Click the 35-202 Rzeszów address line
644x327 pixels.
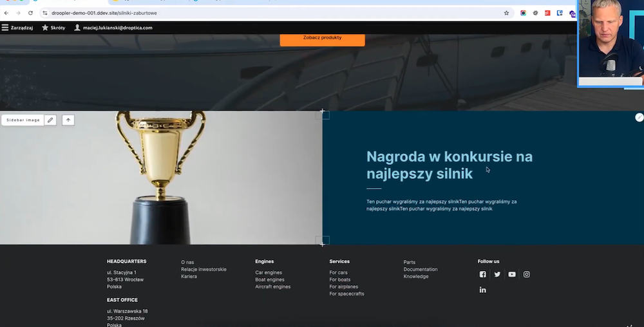(x=126, y=319)
